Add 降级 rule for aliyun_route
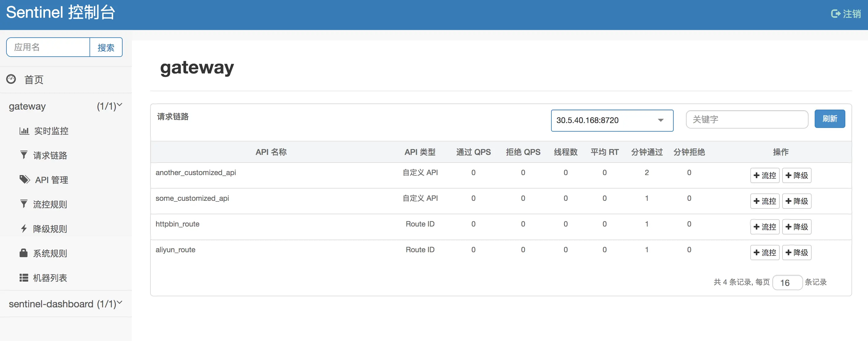This screenshot has height=341, width=868. click(x=797, y=253)
